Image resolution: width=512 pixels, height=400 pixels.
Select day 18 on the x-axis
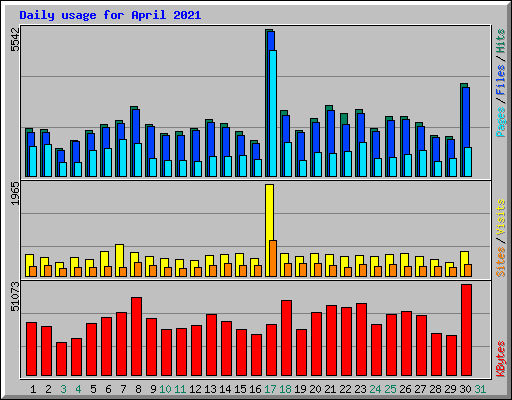(285, 389)
